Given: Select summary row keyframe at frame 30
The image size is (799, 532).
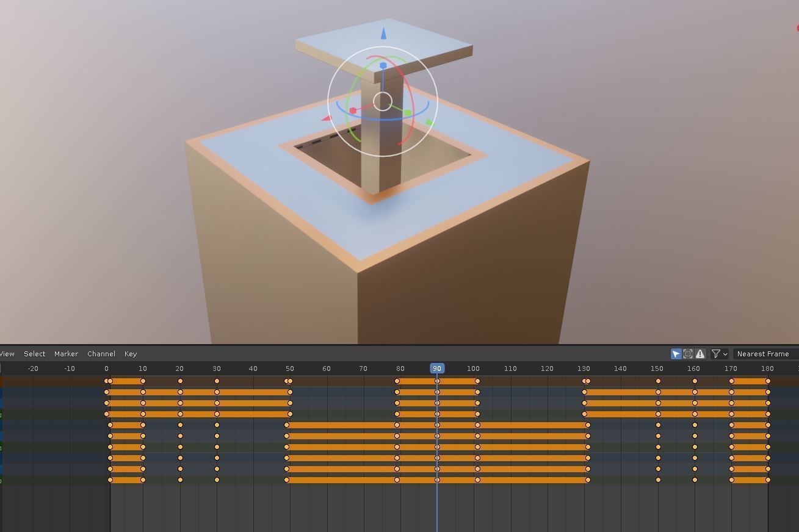Looking at the screenshot, I should (x=217, y=381).
